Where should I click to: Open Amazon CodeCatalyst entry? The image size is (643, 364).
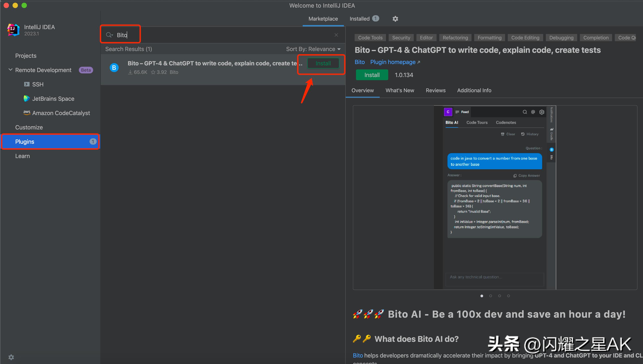pos(61,113)
